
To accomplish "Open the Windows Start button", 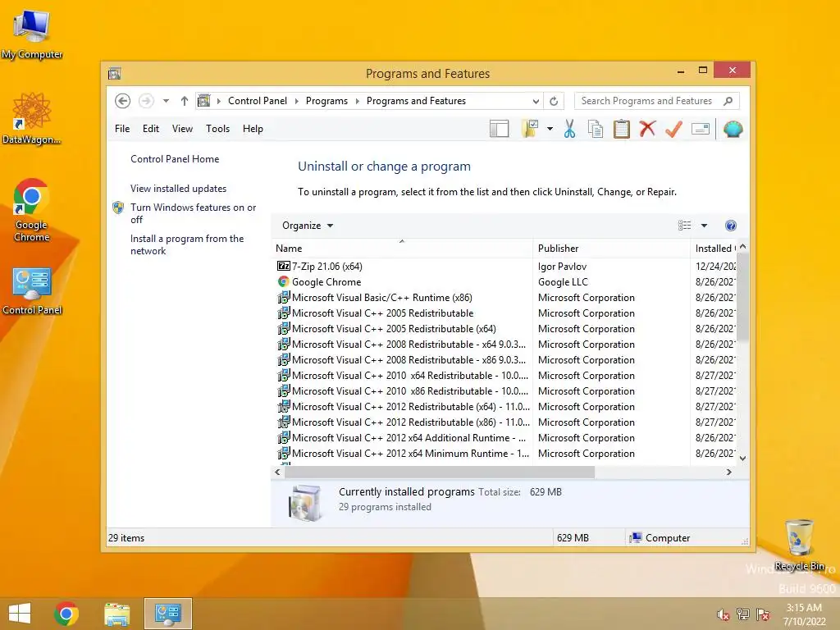I will click(x=20, y=614).
